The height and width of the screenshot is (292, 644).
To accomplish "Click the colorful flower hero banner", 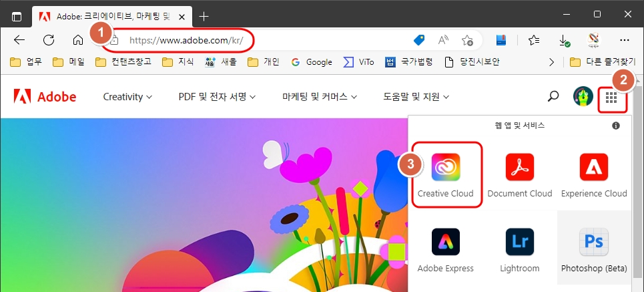I will click(204, 205).
